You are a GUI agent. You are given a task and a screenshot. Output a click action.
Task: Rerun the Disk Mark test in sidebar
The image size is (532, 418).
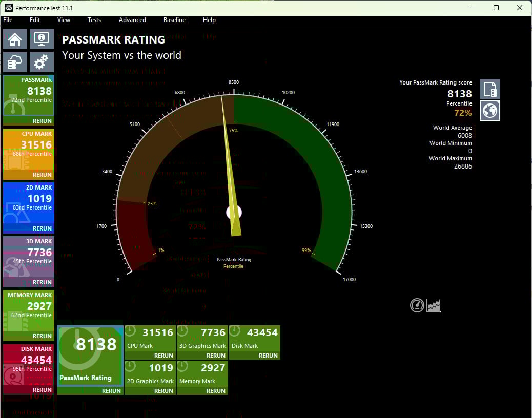(42, 390)
